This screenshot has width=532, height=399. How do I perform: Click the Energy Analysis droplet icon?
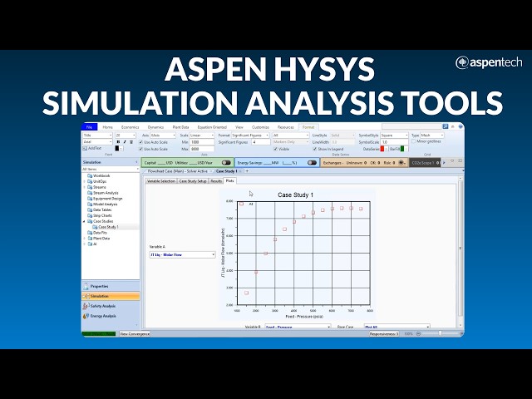(86, 316)
